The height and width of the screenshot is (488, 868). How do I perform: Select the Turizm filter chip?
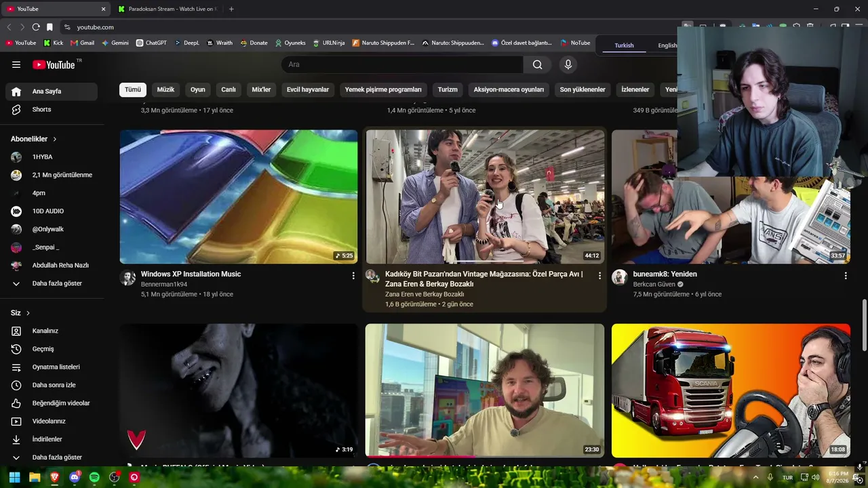pos(448,89)
